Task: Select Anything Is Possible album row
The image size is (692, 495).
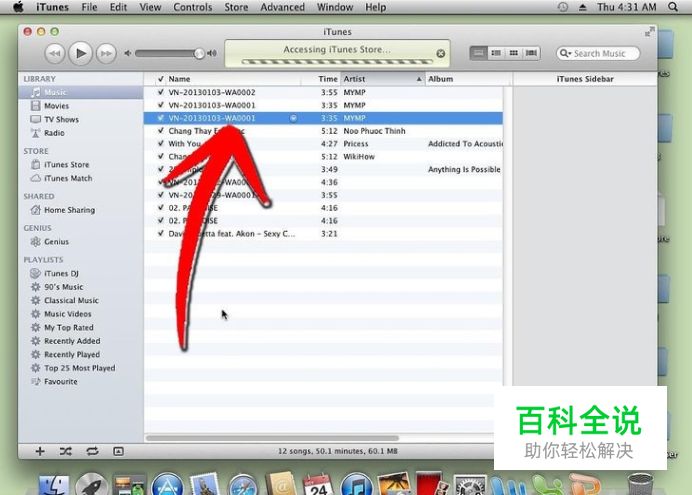Action: (x=323, y=169)
